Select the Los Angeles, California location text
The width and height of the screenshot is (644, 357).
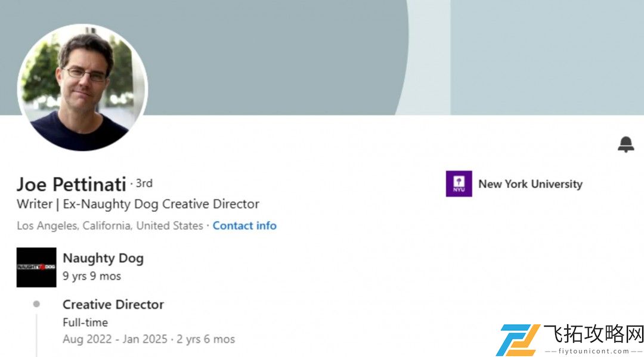[110, 226]
